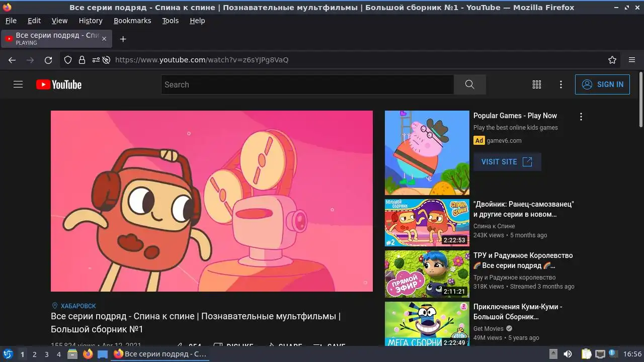Screen dimensions: 644x362
Task: Open a new tab with the plus button
Action: point(123,39)
